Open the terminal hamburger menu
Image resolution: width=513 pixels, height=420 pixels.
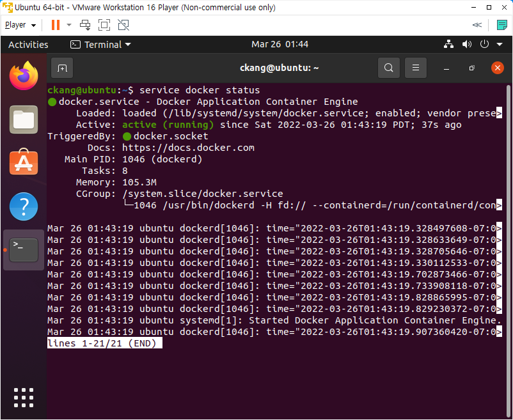coord(416,68)
